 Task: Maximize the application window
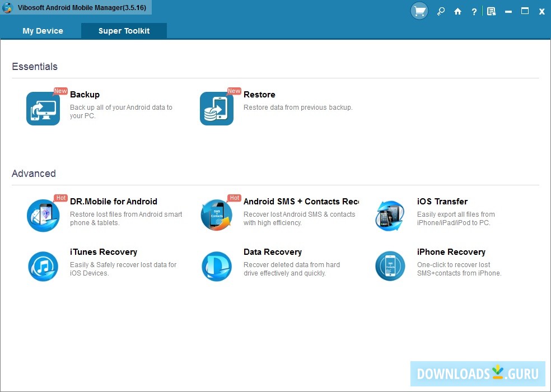pos(525,11)
